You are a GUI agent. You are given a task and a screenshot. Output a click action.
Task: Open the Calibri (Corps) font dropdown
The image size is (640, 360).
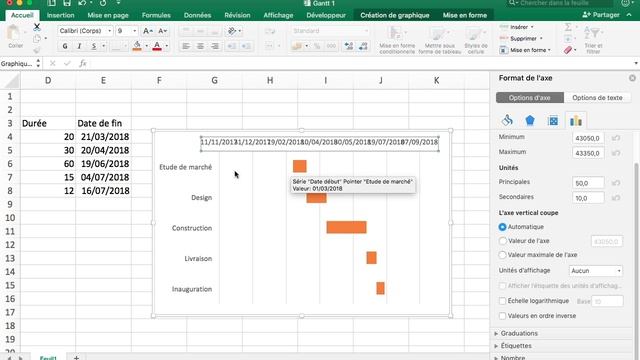85,31
